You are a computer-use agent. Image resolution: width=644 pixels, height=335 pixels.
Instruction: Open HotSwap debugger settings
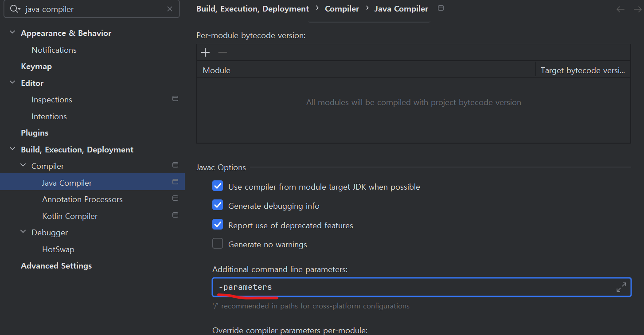(x=58, y=249)
